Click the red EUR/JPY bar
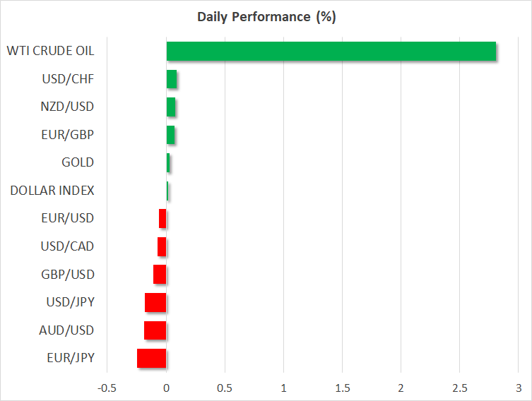The image size is (532, 401). point(152,359)
